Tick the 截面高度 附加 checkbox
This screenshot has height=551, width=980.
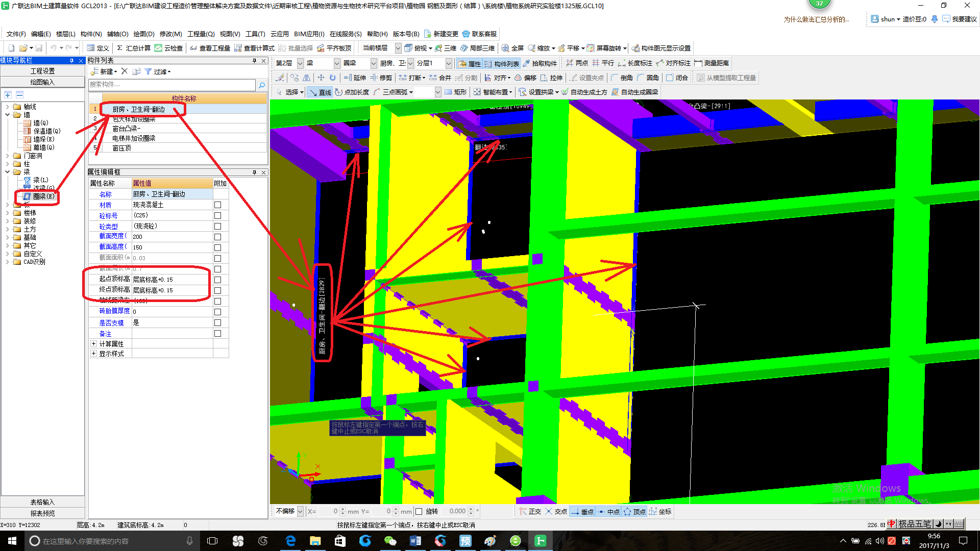pos(217,248)
